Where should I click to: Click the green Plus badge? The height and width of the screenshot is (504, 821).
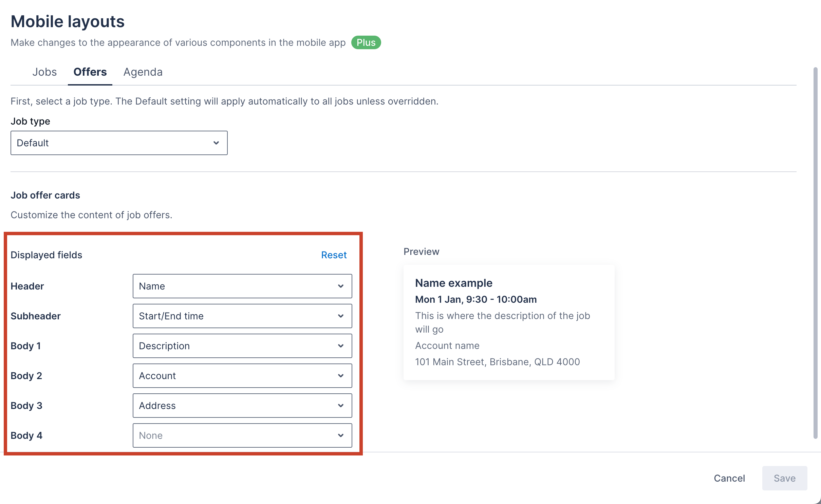(x=366, y=42)
